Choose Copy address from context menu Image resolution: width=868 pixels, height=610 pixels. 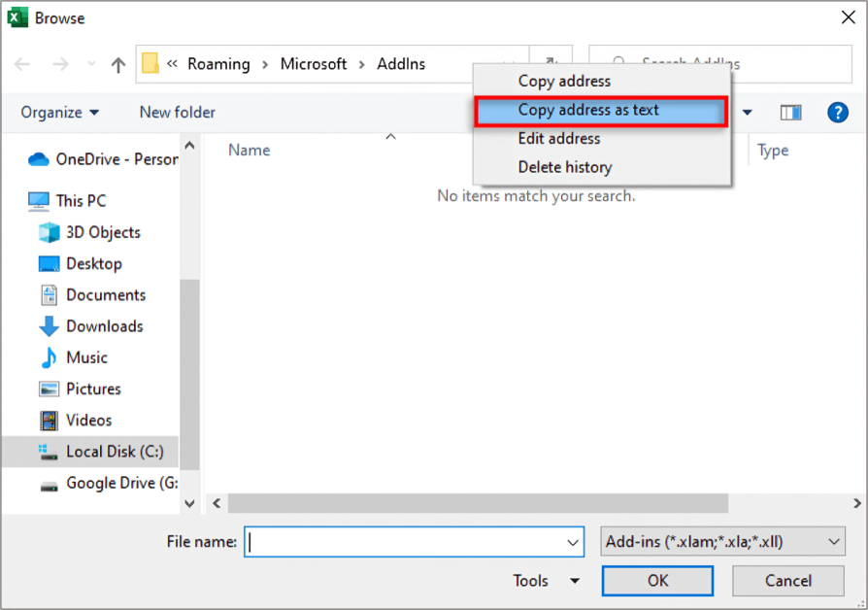(x=602, y=81)
